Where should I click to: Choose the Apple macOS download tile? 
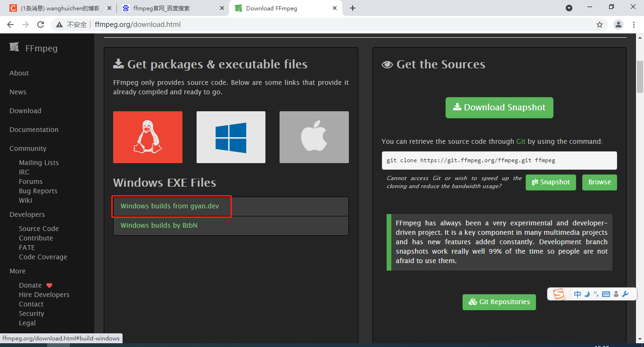tap(314, 137)
